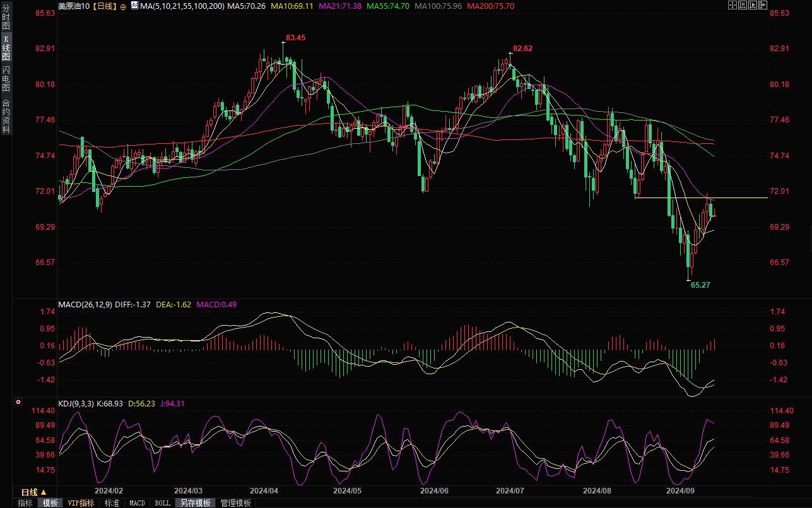Toggle the MACD template button
The image size is (812, 508).
click(137, 503)
